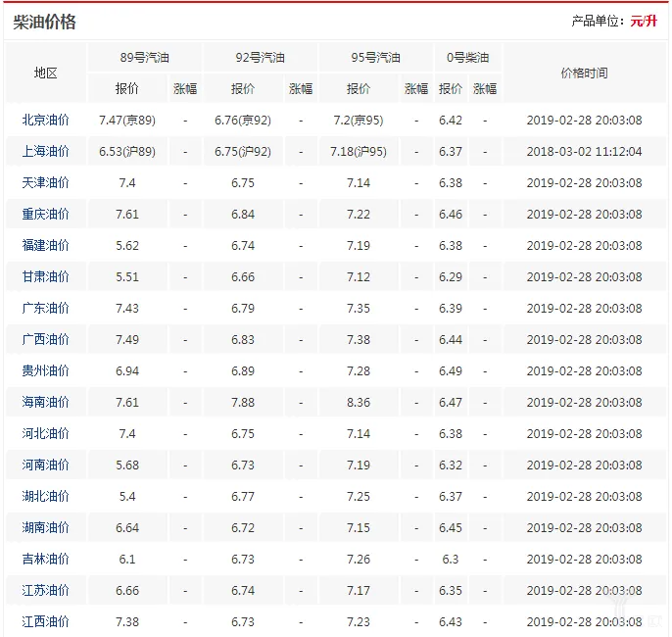Click the 89号汽油 column header
Image resolution: width=672 pixels, height=637 pixels.
pos(144,58)
